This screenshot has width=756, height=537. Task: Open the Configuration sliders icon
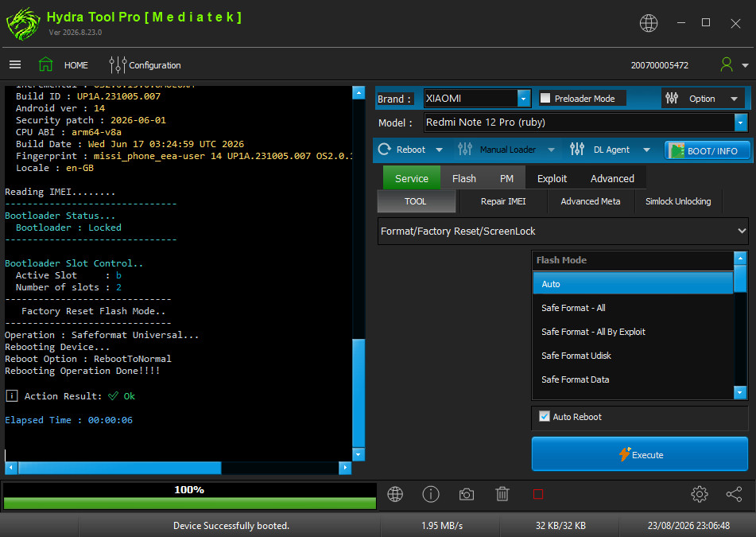click(x=117, y=64)
